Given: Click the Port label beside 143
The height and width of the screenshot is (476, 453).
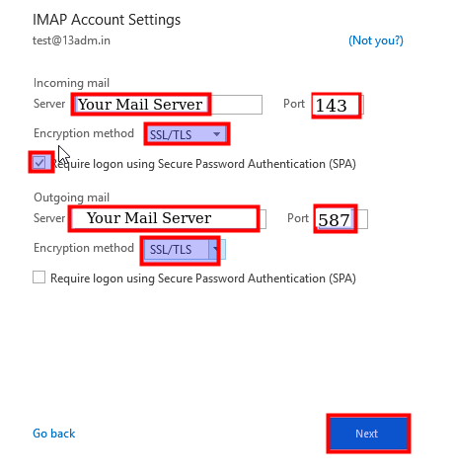Looking at the screenshot, I should tap(294, 104).
